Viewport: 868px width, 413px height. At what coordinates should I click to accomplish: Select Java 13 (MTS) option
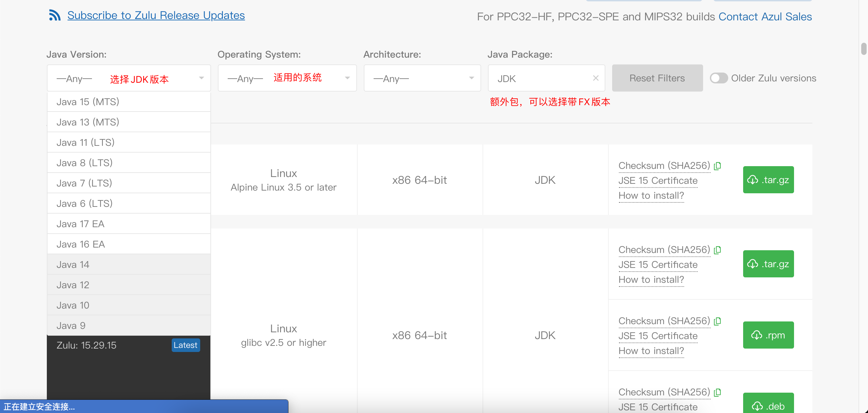pyautogui.click(x=129, y=122)
